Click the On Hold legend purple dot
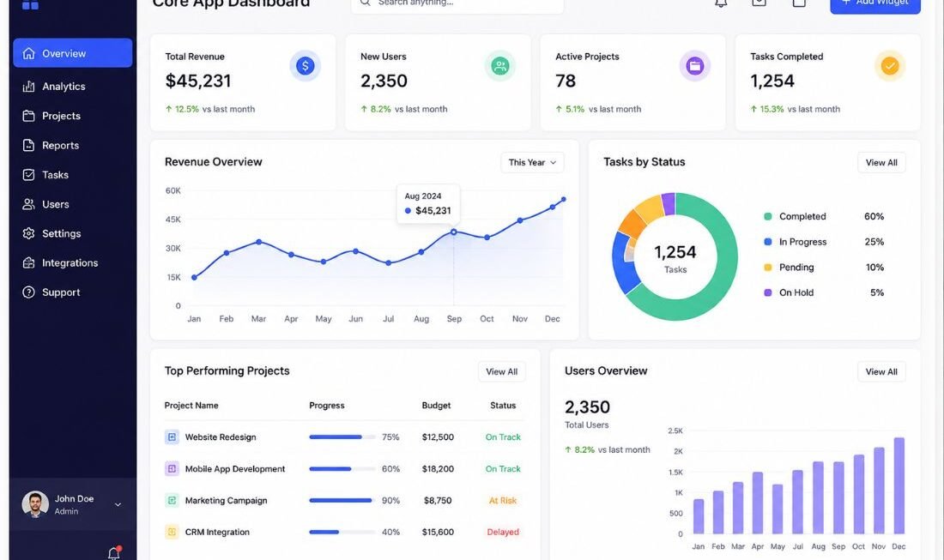 (x=767, y=292)
